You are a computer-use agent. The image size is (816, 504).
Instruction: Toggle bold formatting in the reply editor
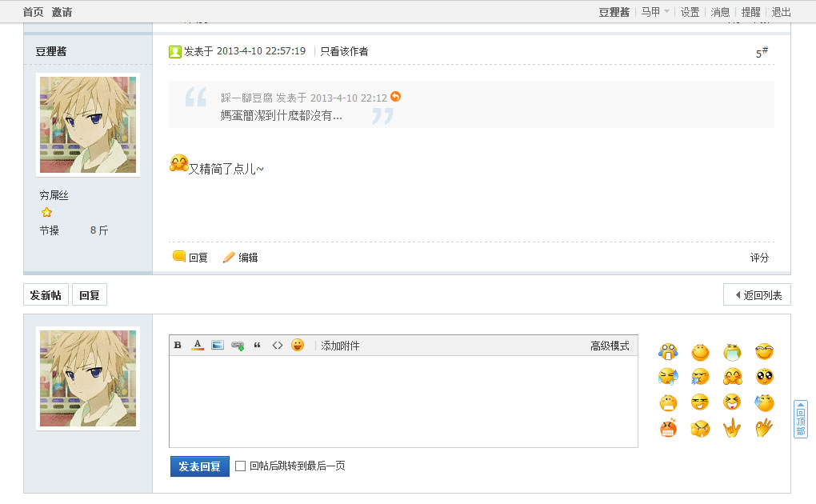178,345
